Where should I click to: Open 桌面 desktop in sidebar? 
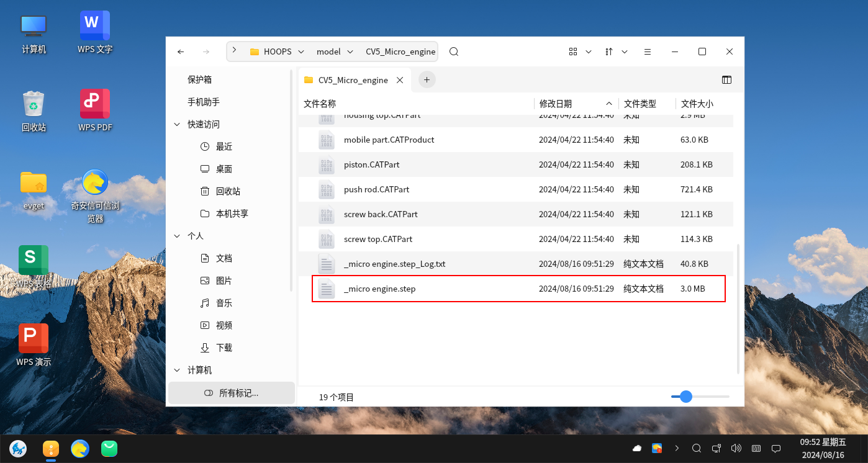(x=224, y=169)
